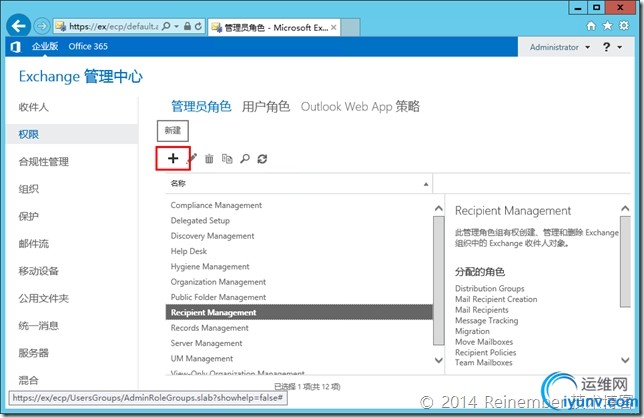Select Delegated Setup role group

200,220
